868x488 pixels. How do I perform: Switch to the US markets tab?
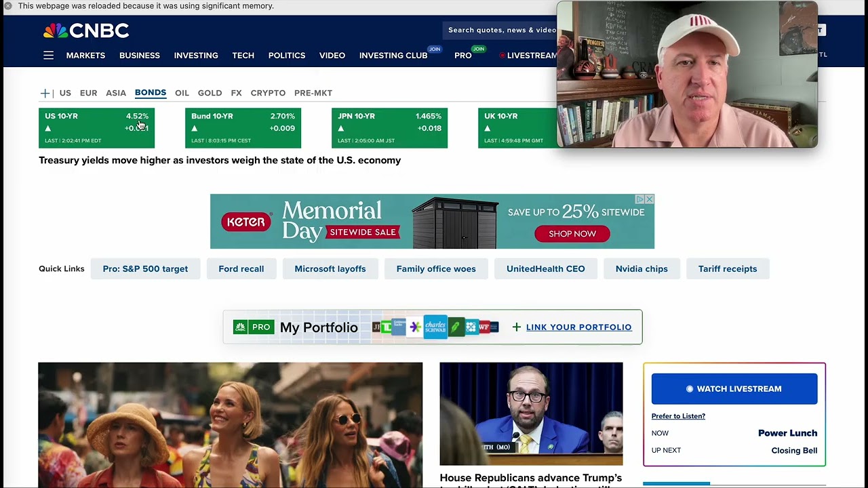(x=65, y=93)
